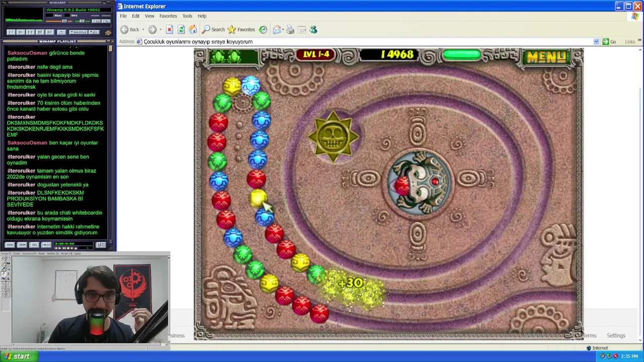Skip to next track in Winamp

click(x=50, y=32)
